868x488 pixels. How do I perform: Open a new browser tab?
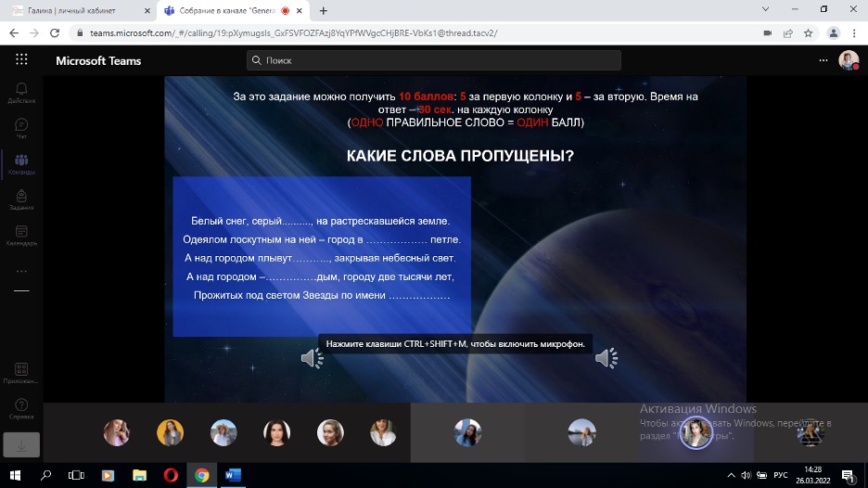324,10
